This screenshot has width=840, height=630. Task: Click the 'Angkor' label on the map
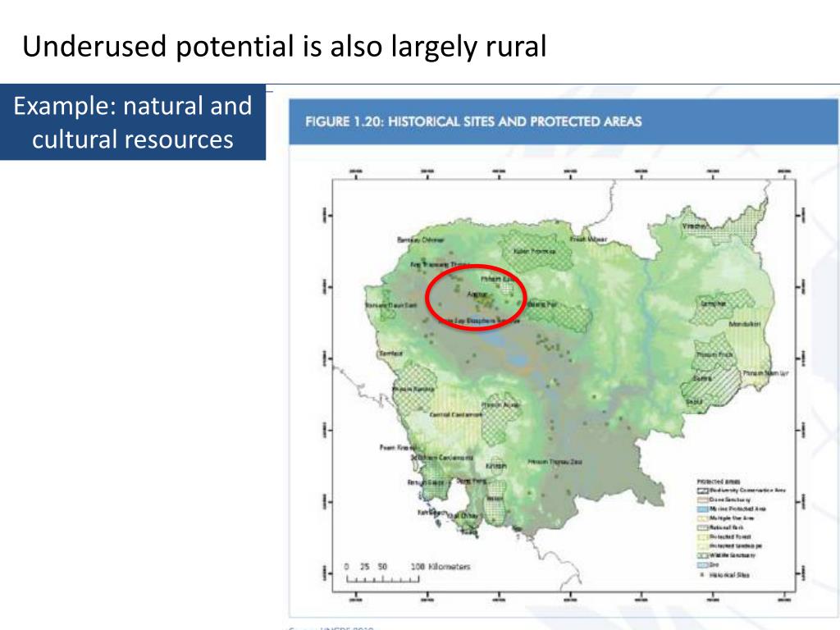pos(477,294)
